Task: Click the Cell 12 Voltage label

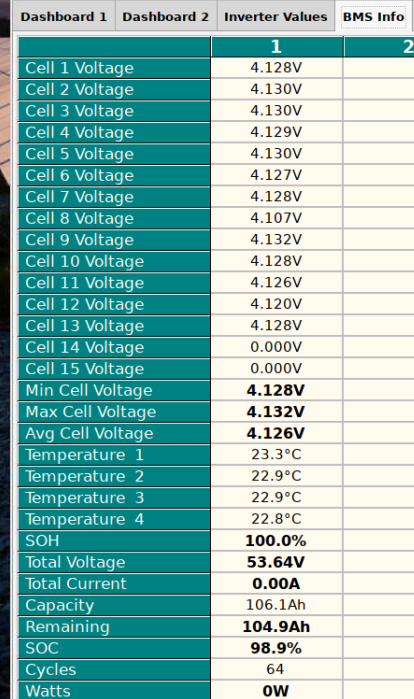Action: (x=85, y=304)
